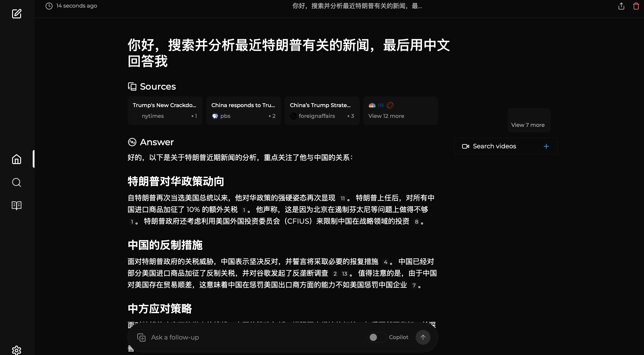This screenshot has height=355, width=644.
Task: Open the Discover search sidebar icon
Action: pos(17,182)
